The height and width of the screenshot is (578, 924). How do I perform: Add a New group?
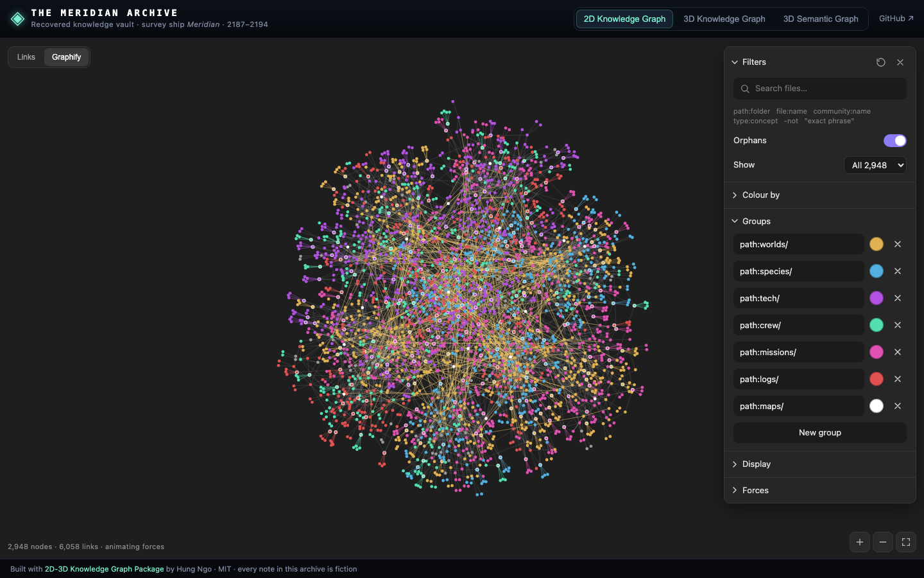tap(820, 433)
